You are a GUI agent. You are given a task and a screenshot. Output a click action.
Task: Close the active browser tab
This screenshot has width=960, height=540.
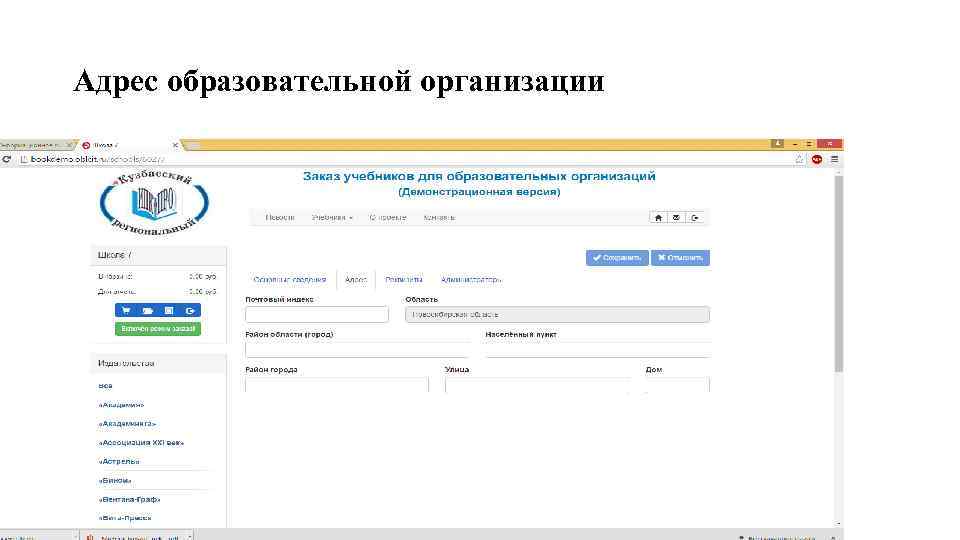coord(175,145)
